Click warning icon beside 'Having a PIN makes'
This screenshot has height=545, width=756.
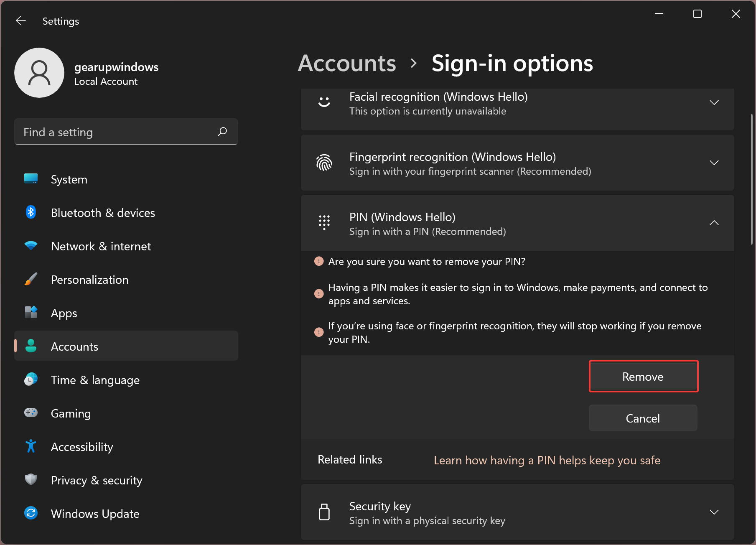319,294
